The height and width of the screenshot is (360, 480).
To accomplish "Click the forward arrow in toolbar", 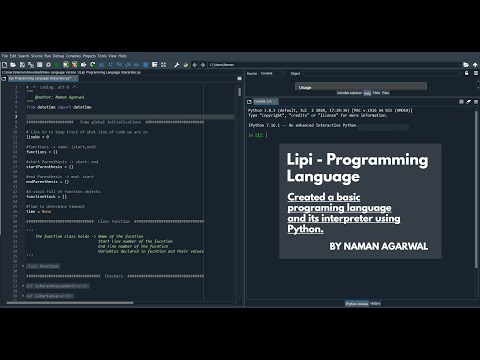I will tap(203, 65).
